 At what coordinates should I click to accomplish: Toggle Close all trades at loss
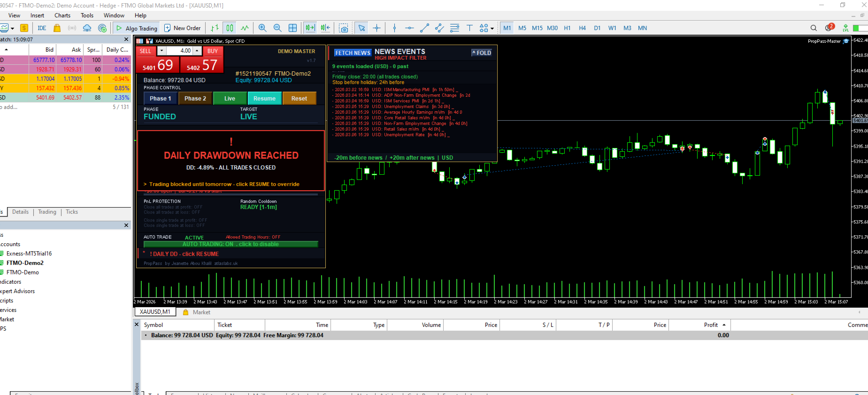[172, 212]
